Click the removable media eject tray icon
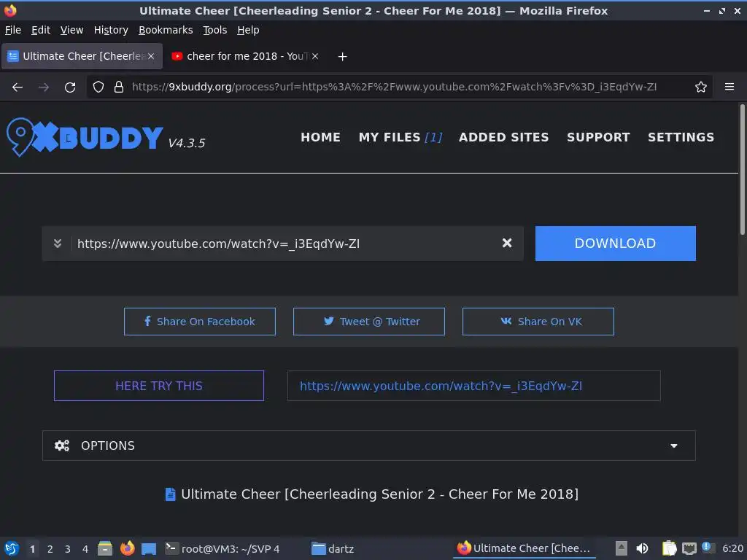 [621, 548]
